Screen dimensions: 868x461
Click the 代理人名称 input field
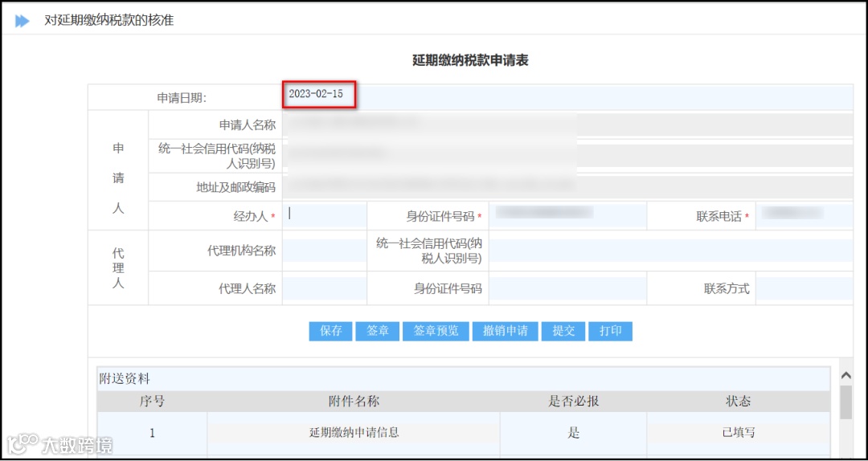coord(325,288)
